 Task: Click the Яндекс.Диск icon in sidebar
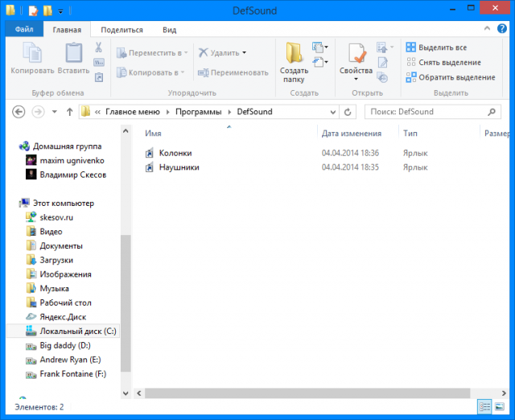pos(31,316)
